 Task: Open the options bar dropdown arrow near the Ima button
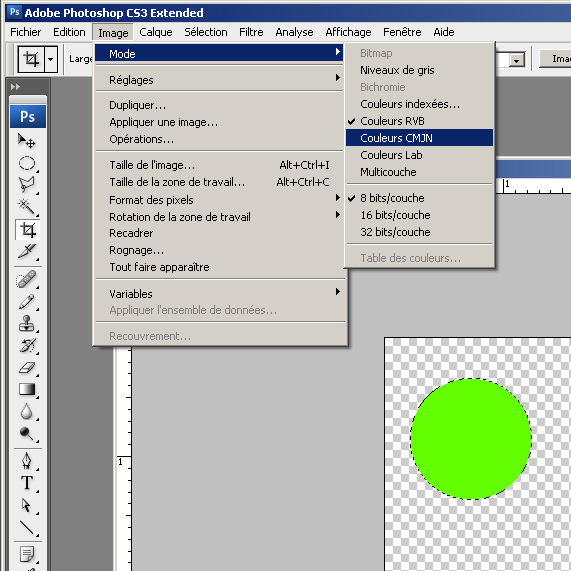coord(516,60)
